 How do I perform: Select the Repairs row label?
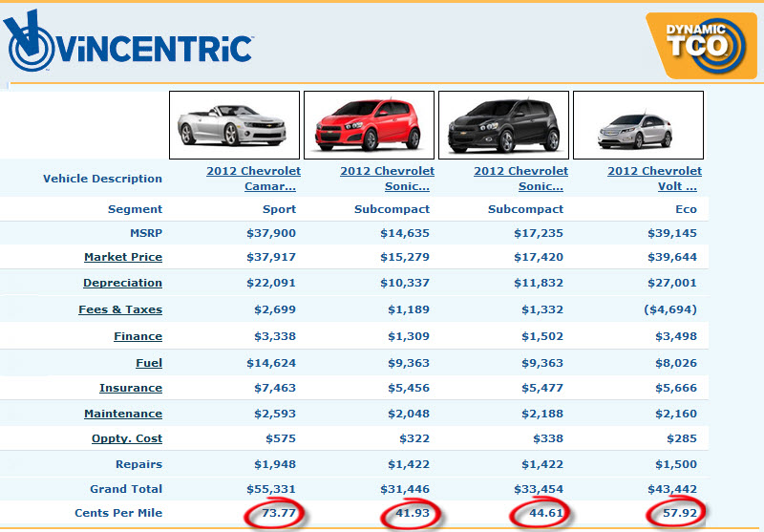pyautogui.click(x=138, y=464)
